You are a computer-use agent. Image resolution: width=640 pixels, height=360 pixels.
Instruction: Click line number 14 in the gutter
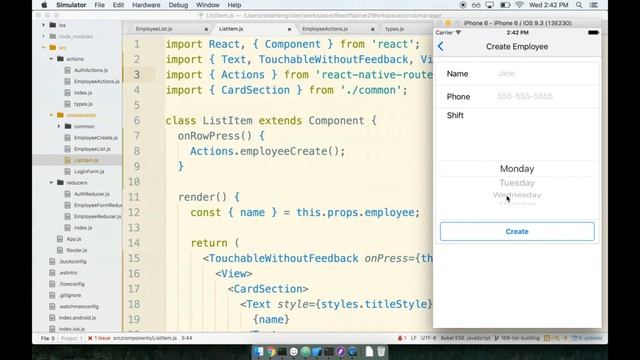click(134, 243)
